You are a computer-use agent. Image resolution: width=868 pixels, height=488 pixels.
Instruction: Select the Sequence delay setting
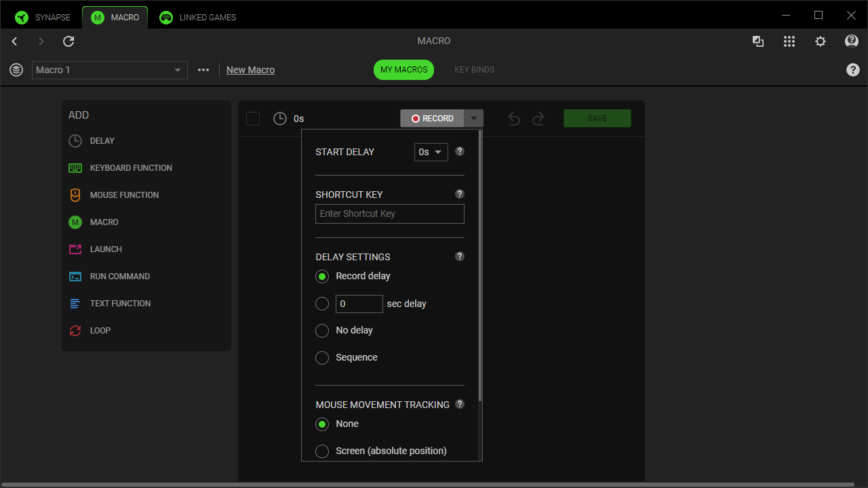click(x=322, y=358)
